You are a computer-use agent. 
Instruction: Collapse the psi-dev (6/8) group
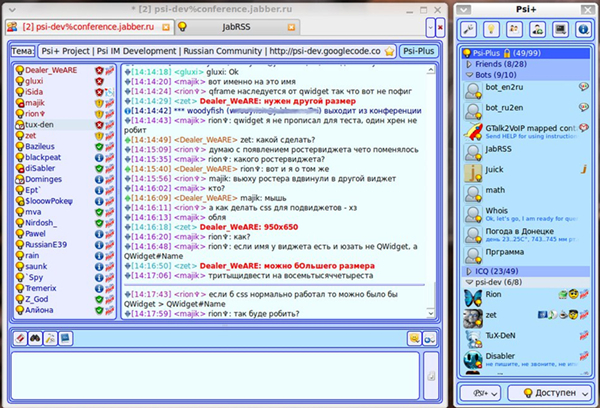click(x=469, y=282)
